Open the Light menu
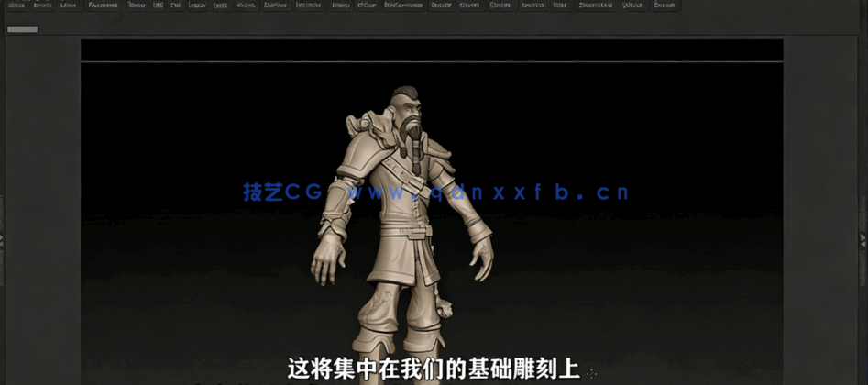This screenshot has height=385, width=868. tap(220, 5)
